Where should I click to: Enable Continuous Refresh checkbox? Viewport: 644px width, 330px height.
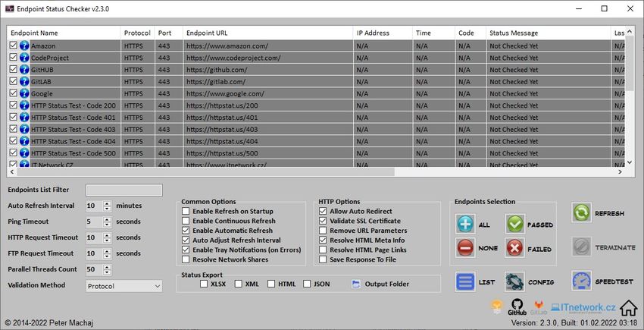click(186, 221)
